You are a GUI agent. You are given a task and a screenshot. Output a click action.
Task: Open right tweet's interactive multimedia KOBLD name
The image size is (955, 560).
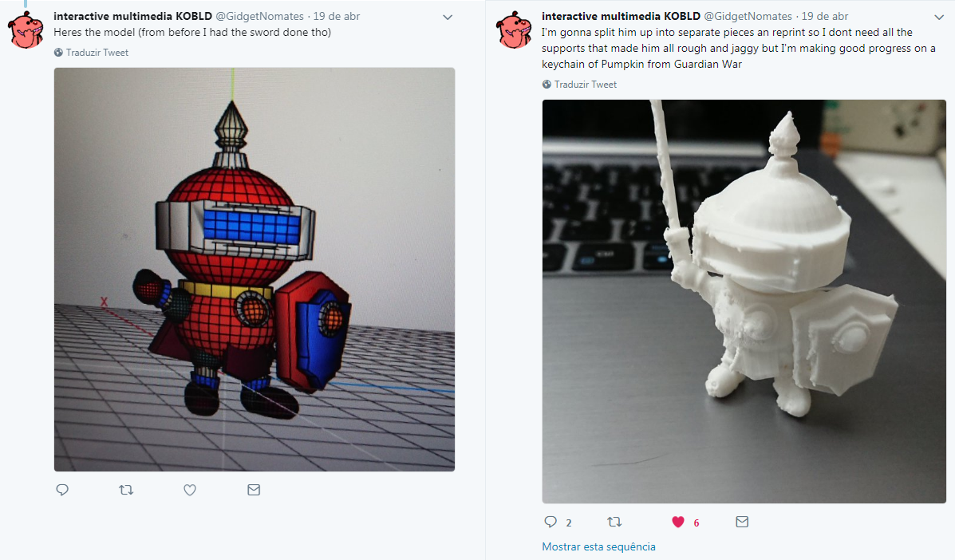[621, 17]
